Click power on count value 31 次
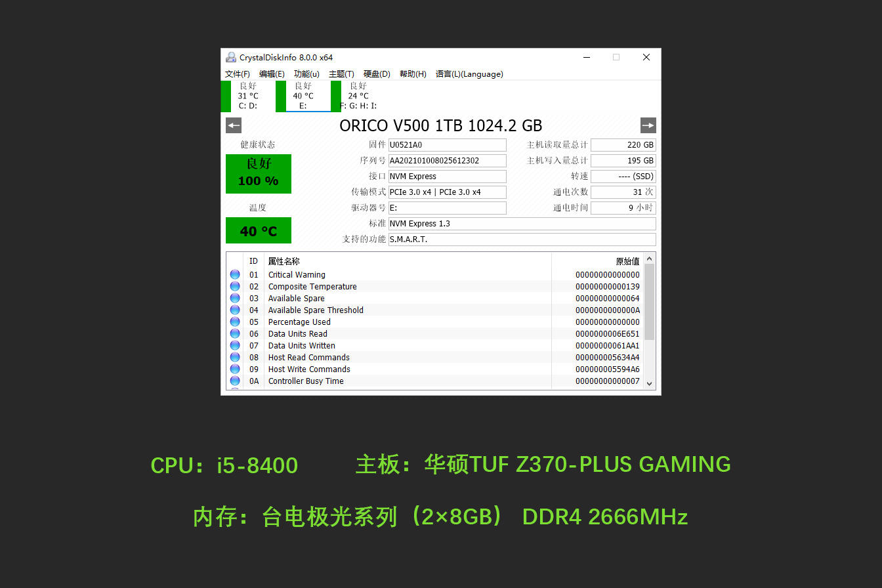This screenshot has width=882, height=588. tap(623, 192)
